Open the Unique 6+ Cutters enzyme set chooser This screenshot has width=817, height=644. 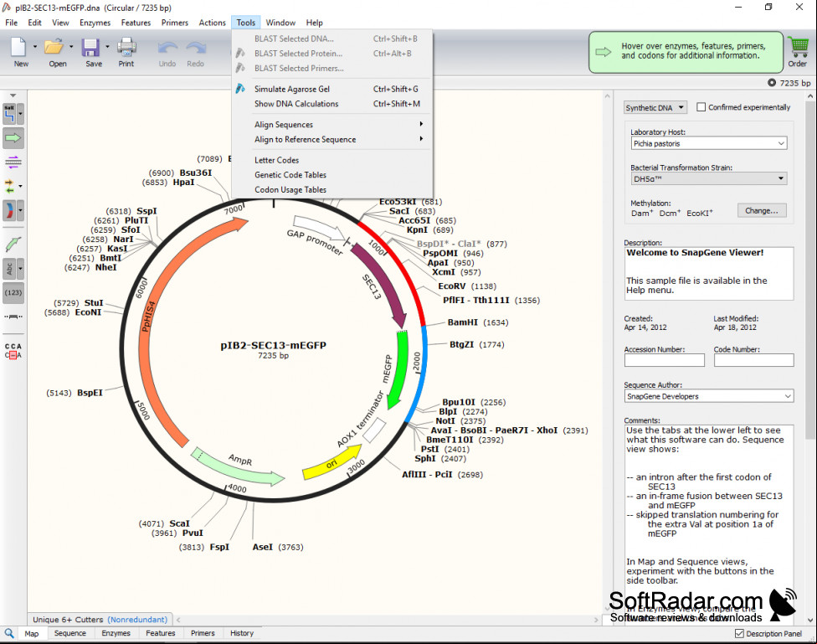pyautogui.click(x=100, y=620)
